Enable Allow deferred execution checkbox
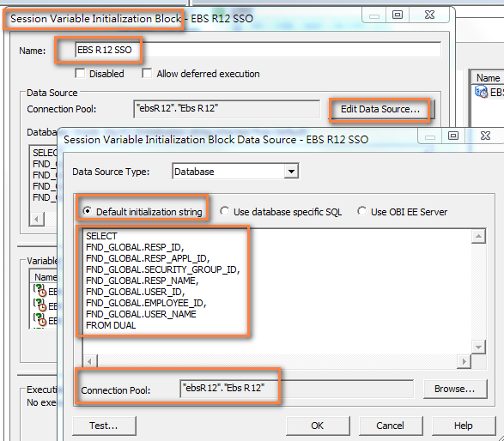Image resolution: width=504 pixels, height=441 pixels. click(147, 74)
